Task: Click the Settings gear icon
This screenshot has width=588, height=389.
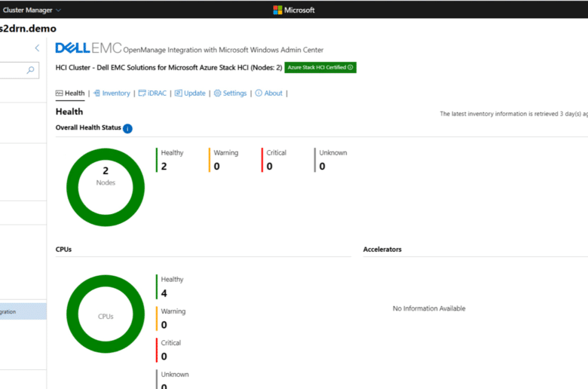Action: coord(218,93)
